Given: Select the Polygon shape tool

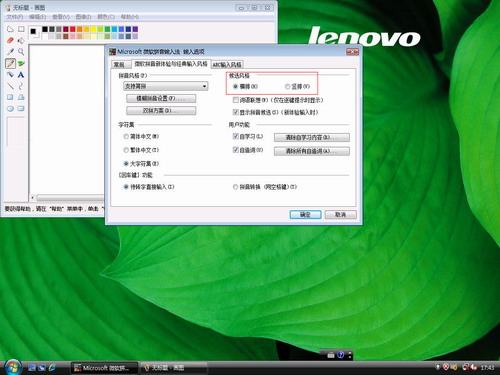Looking at the screenshot, I should coord(21,97).
